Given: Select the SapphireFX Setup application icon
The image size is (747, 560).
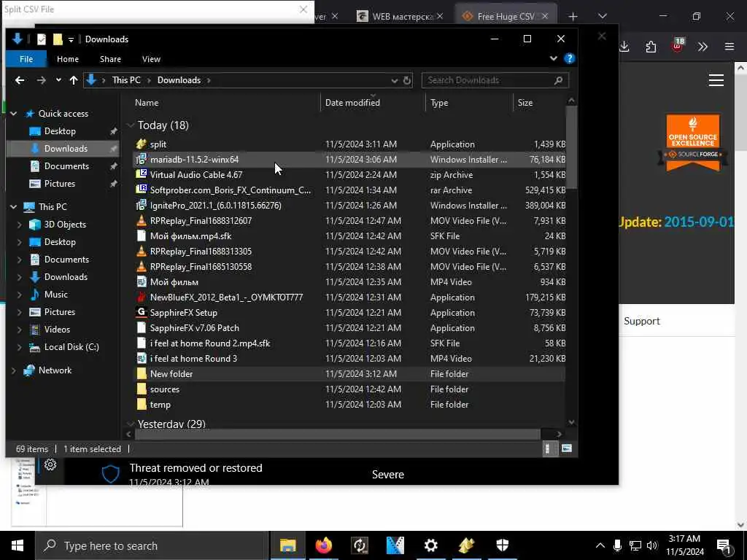Looking at the screenshot, I should (141, 312).
